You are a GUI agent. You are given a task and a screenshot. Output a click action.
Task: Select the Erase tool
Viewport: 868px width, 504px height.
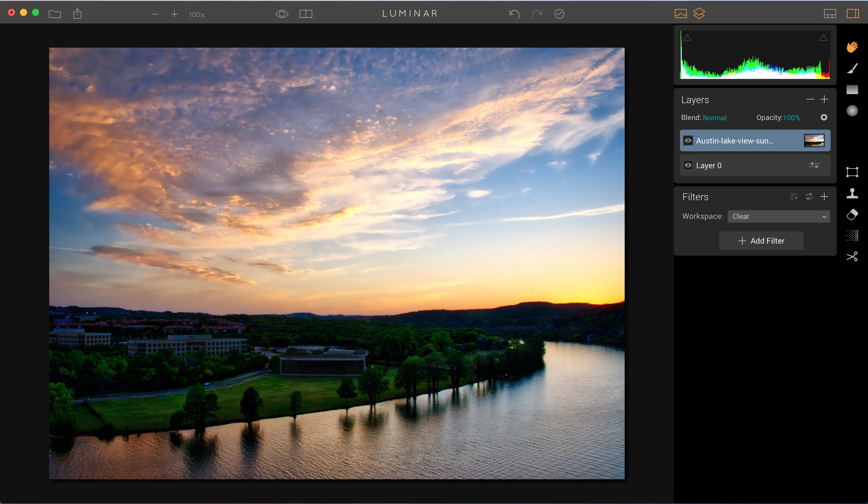(x=852, y=215)
